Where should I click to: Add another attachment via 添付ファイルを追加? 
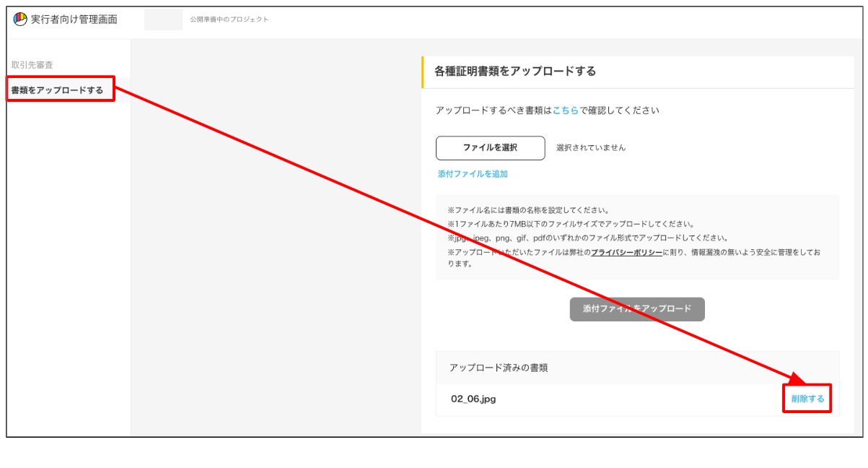pos(473,174)
